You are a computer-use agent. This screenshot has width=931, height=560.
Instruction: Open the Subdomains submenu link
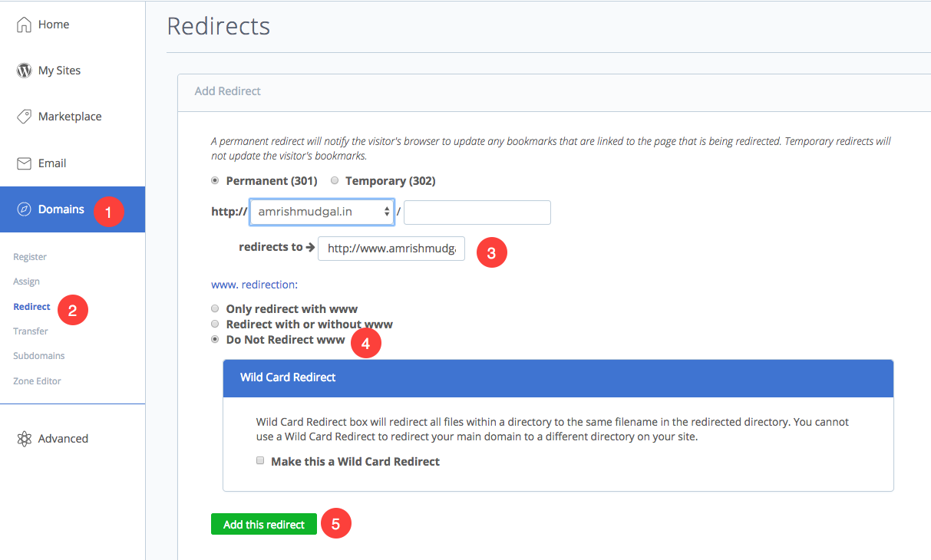[x=38, y=356]
